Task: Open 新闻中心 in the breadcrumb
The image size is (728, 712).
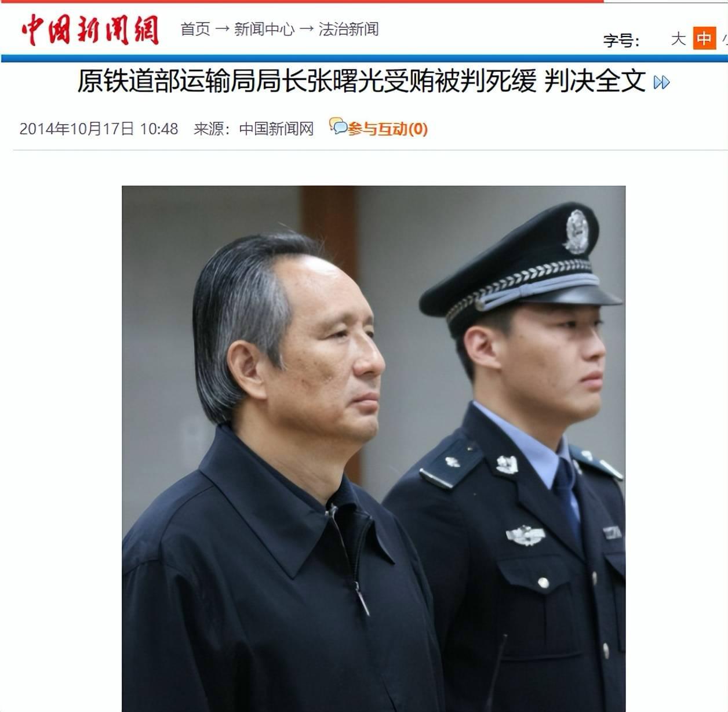Action: point(264,29)
